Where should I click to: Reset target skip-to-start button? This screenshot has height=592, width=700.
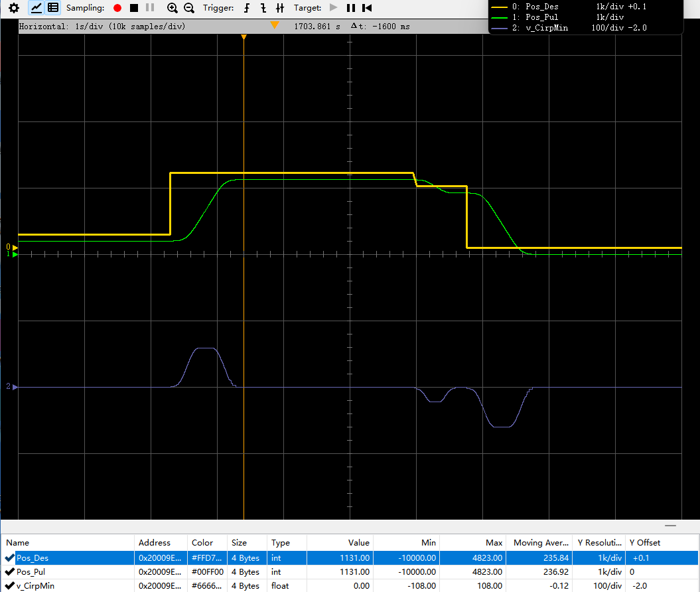click(x=367, y=8)
